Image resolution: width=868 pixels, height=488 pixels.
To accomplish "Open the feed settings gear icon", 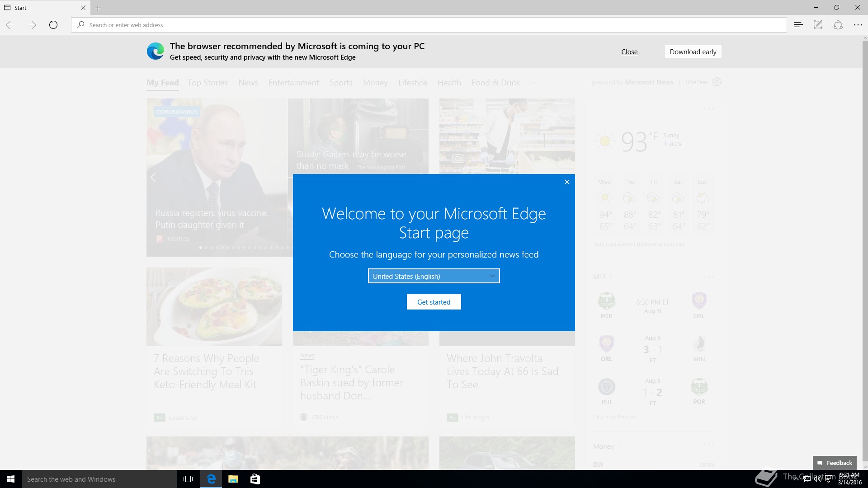I will (717, 82).
